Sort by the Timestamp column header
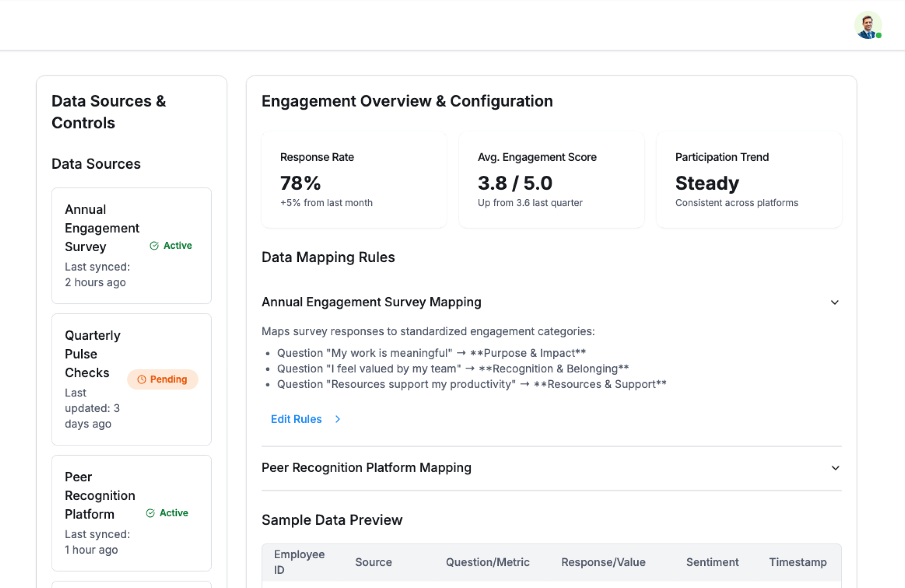 pyautogui.click(x=798, y=562)
